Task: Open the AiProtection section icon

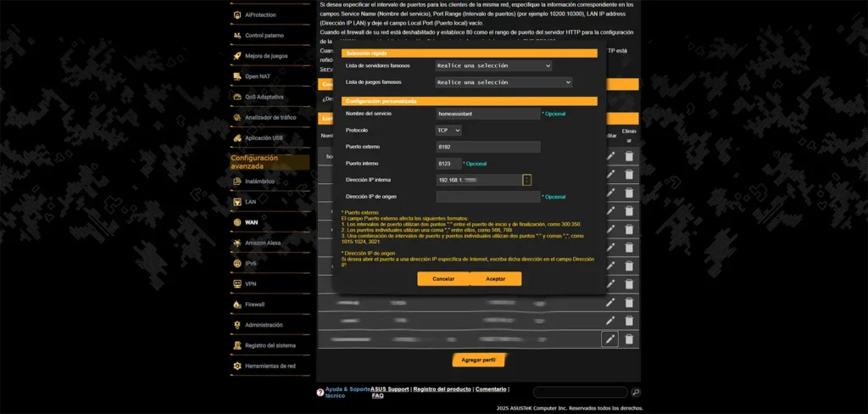Action: tap(237, 15)
